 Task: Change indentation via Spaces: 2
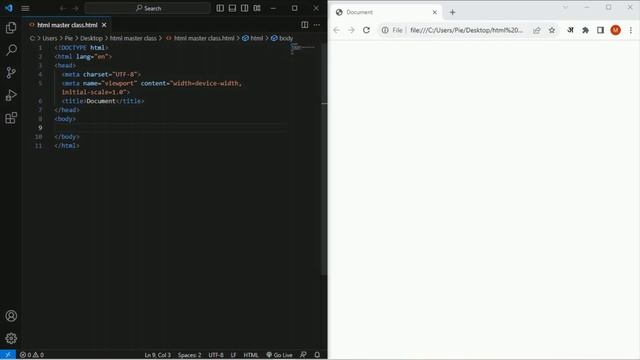(x=189, y=355)
